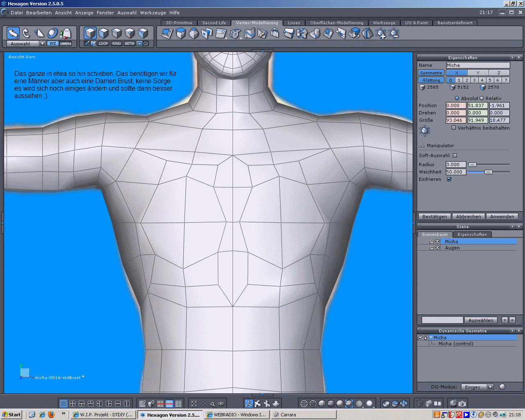
Task: Expand the Micha dynamic geometry tree
Action: (x=431, y=338)
